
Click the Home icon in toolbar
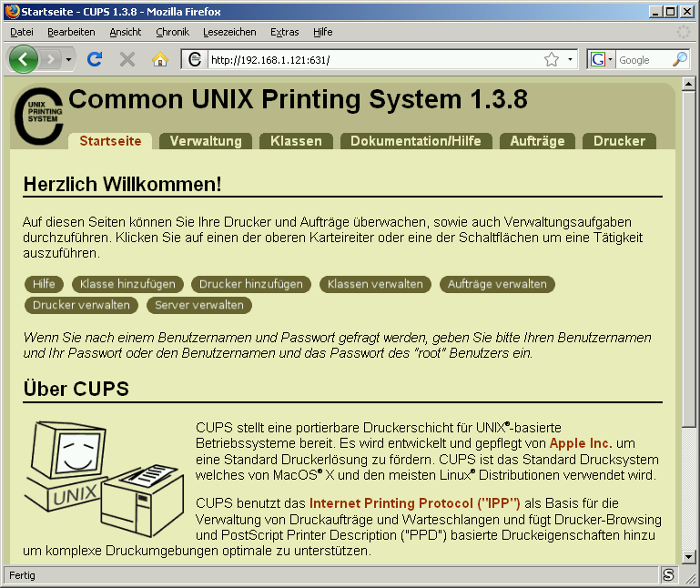pyautogui.click(x=160, y=59)
